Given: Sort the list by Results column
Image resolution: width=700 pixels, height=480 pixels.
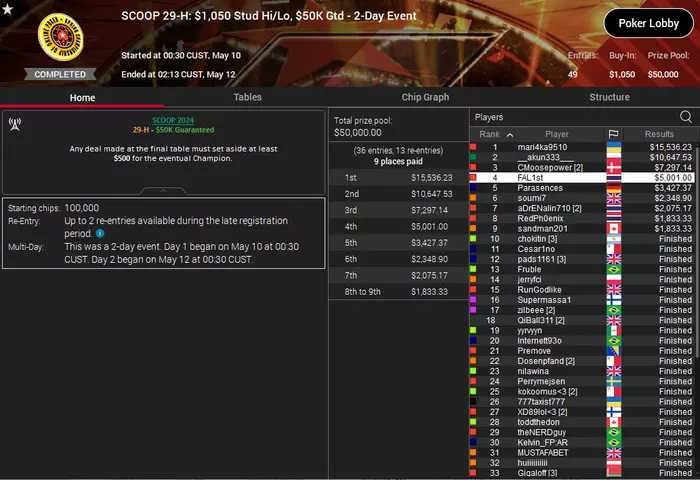Looking at the screenshot, I should [x=659, y=134].
